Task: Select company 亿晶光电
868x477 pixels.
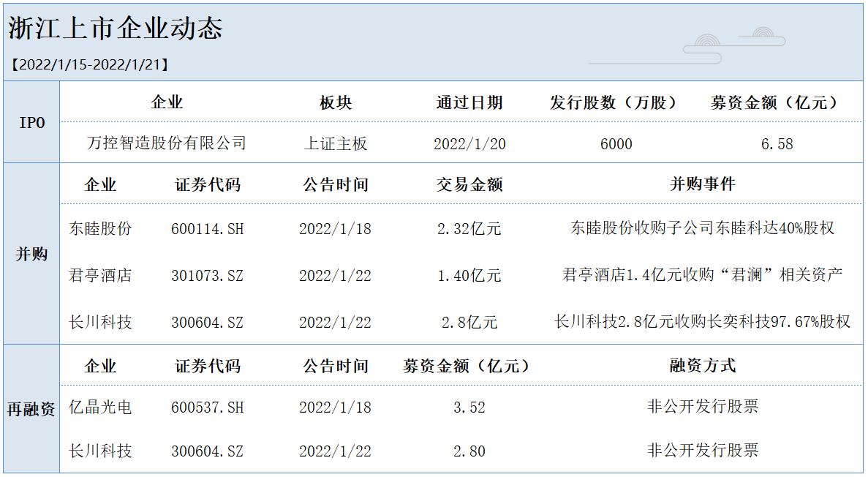Action: pyautogui.click(x=100, y=407)
